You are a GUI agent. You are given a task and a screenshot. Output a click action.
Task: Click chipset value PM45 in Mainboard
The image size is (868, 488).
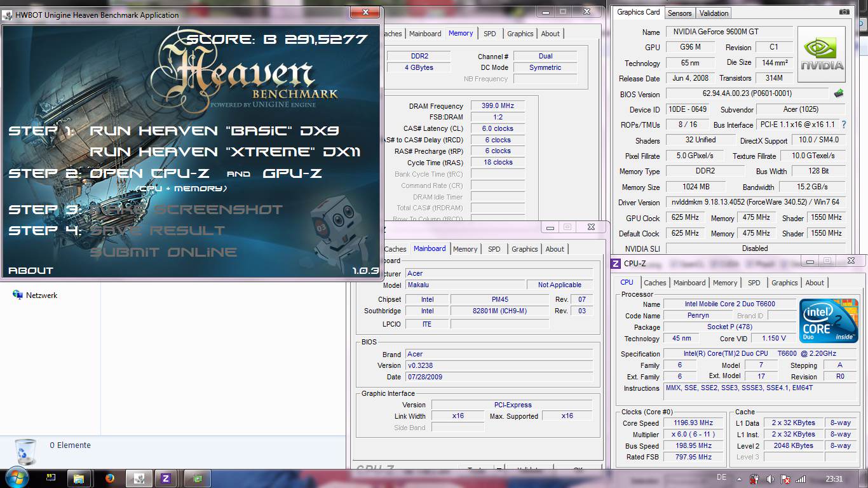[499, 299]
